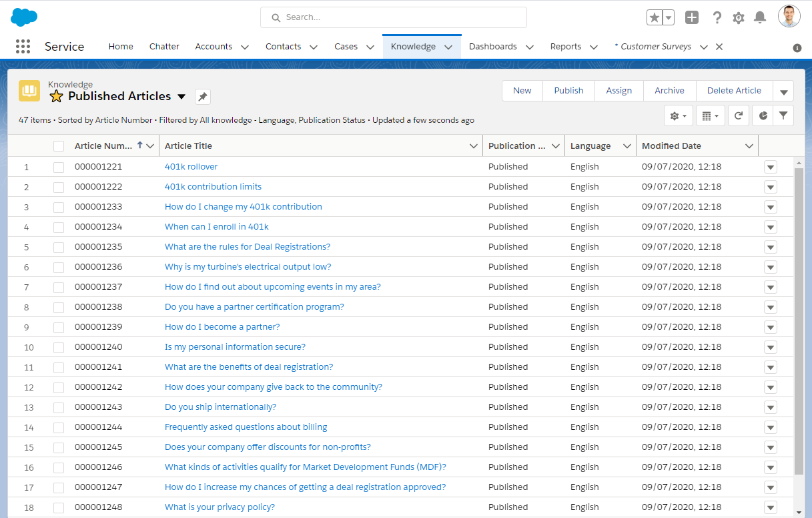Open the notifications bell

pos(759,17)
